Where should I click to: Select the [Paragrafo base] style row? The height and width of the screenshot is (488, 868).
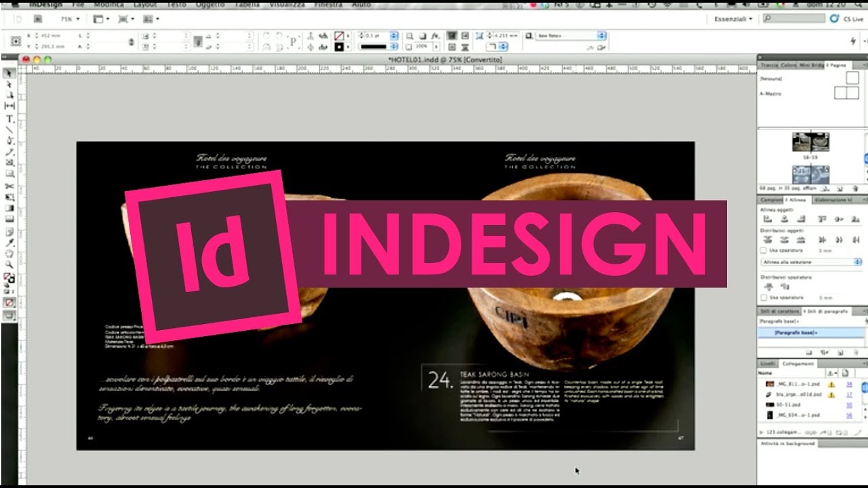point(812,333)
